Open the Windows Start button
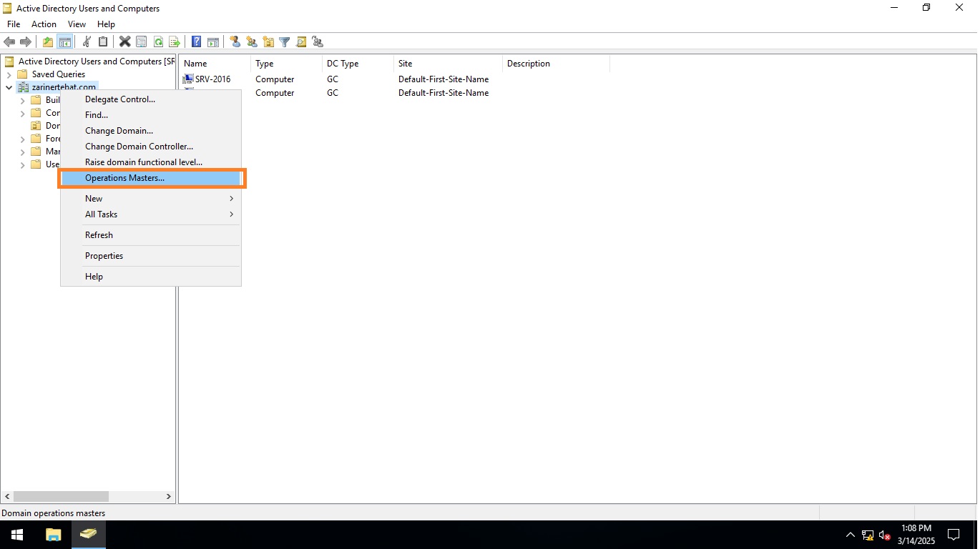 tap(17, 535)
